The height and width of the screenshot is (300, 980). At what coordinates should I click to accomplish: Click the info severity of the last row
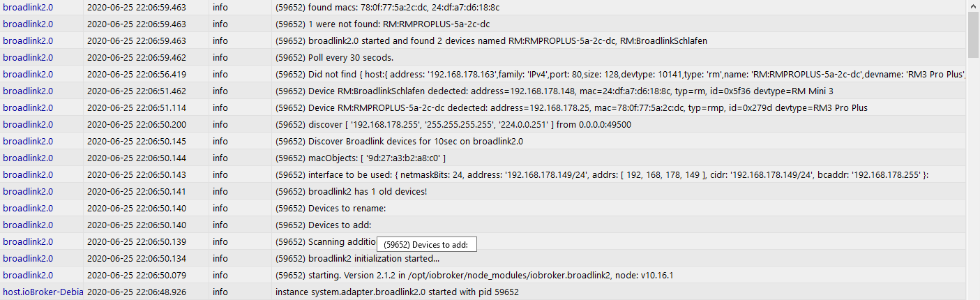point(220,292)
